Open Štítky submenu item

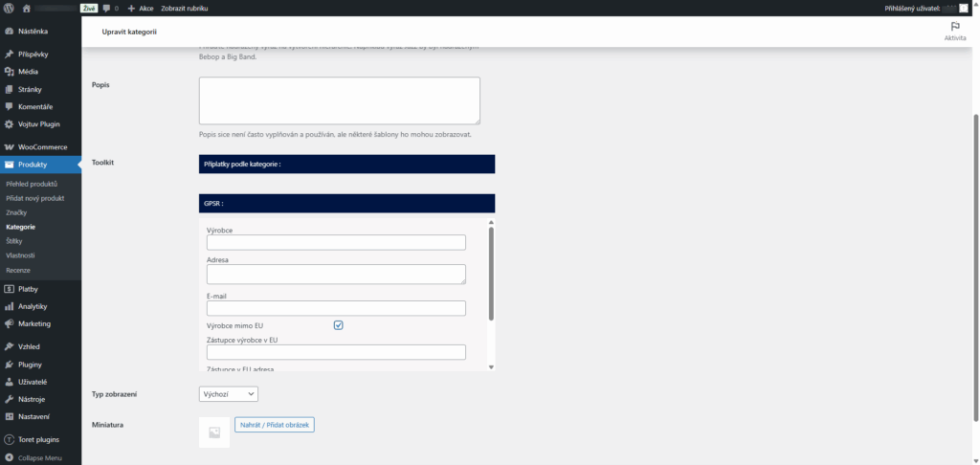point(14,241)
